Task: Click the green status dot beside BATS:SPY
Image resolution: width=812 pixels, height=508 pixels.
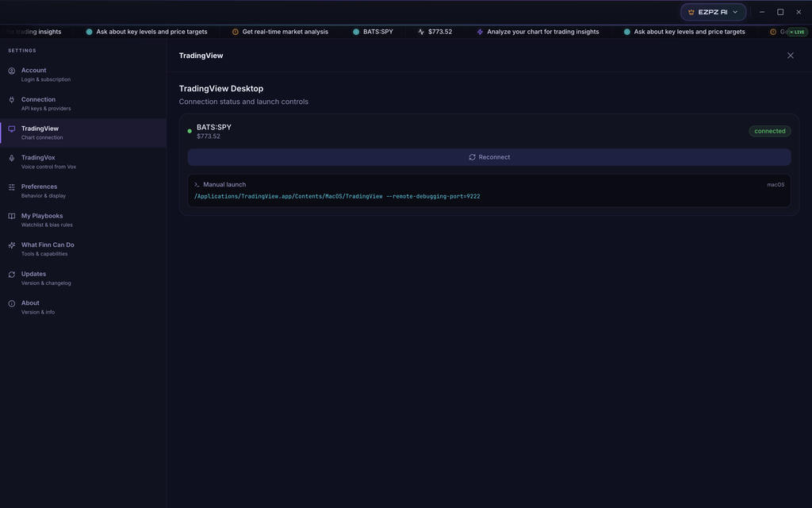Action: pos(190,131)
